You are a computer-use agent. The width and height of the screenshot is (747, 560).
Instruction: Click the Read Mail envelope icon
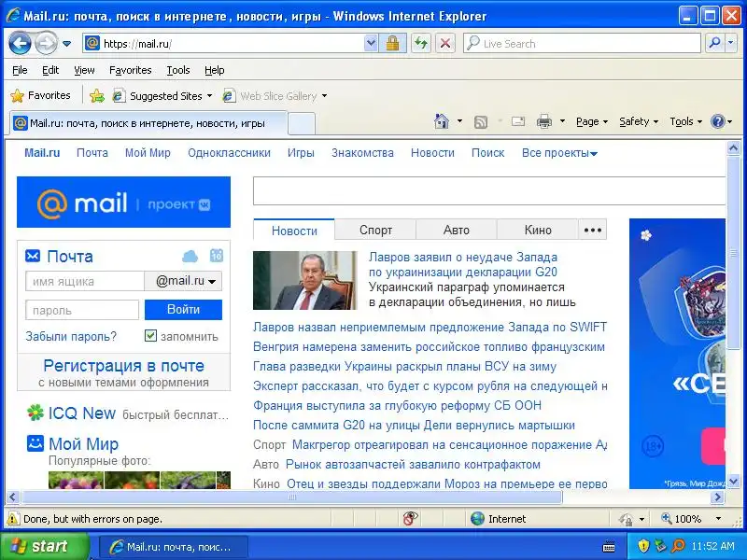pos(518,121)
